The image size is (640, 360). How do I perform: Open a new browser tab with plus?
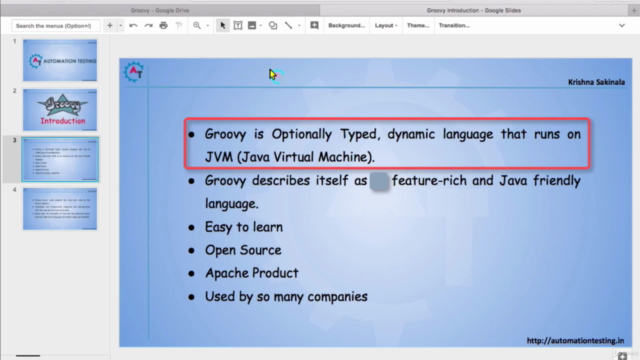pyautogui.click(x=634, y=10)
